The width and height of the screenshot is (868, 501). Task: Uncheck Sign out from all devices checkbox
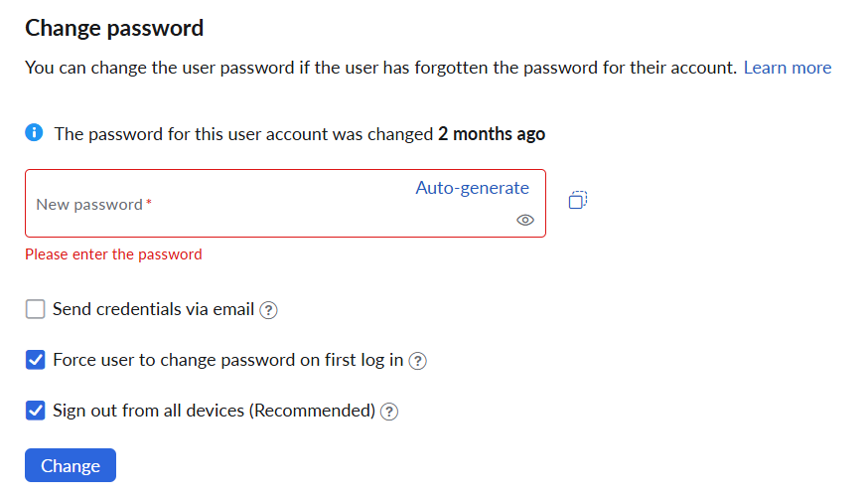(35, 411)
